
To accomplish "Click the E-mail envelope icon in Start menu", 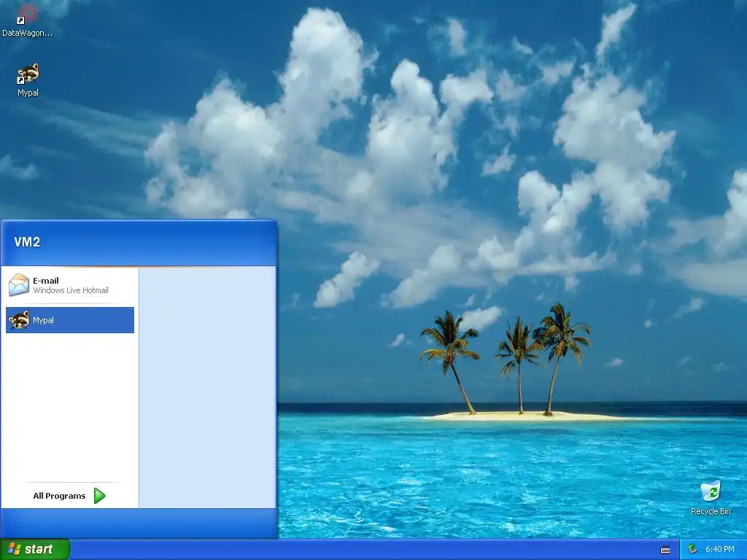I will (18, 285).
